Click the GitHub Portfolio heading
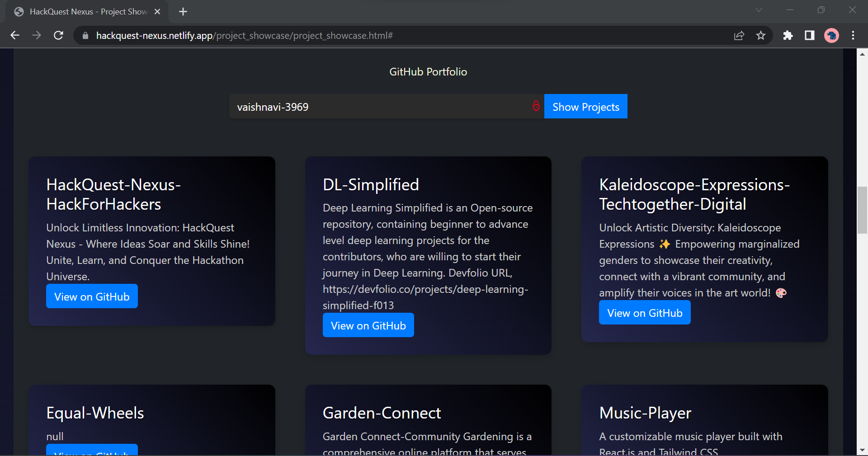868x456 pixels. [428, 72]
